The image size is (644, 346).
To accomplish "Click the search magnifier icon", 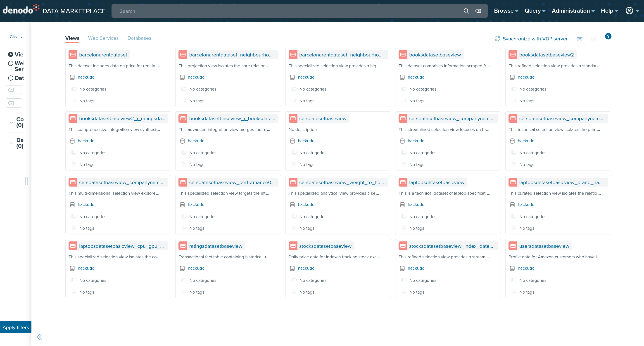I will [466, 11].
